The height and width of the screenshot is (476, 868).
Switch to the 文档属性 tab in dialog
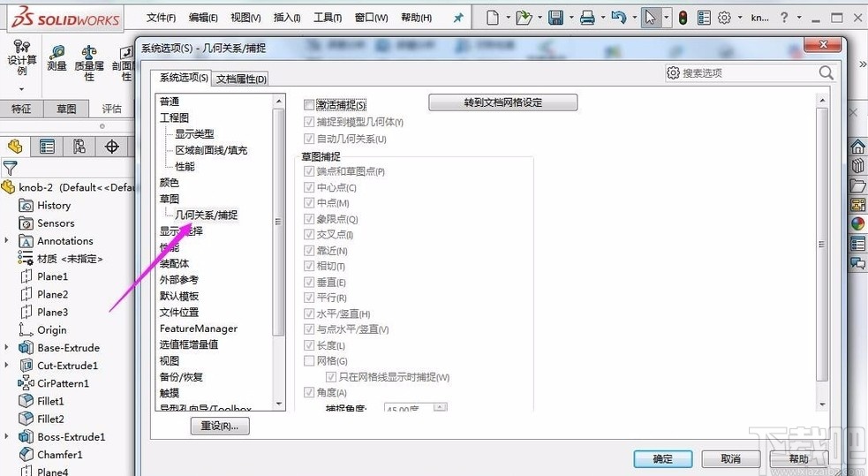pos(241,79)
